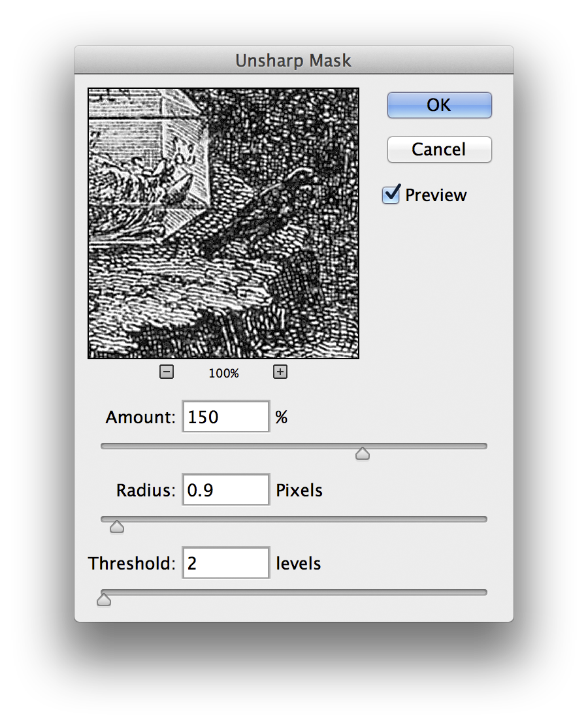The height and width of the screenshot is (725, 588).
Task: Click the Threshold levels input field
Action: point(226,563)
